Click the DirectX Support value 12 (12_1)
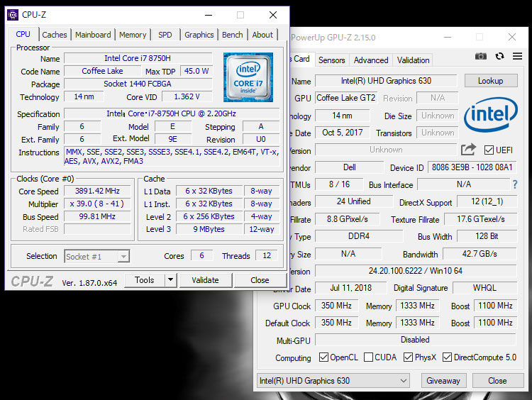 [x=487, y=201]
